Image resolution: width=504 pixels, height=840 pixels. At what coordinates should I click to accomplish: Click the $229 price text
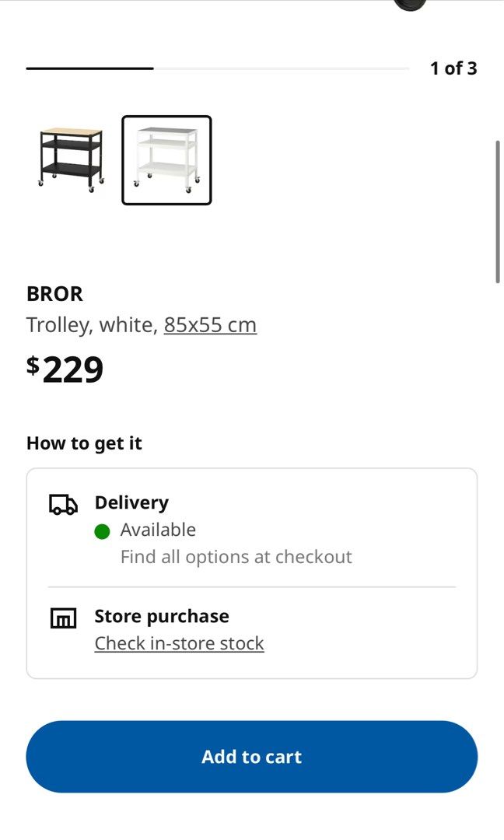point(65,369)
